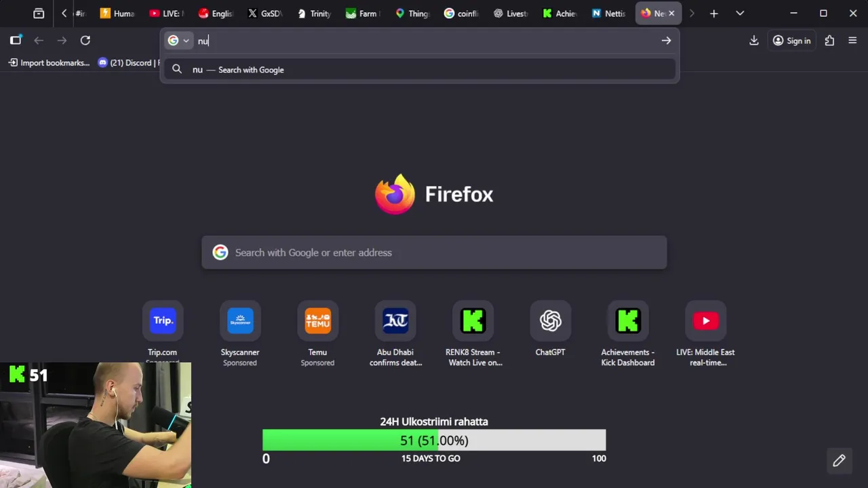Maximize the Firefox window
The height and width of the screenshot is (488, 868).
(823, 13)
